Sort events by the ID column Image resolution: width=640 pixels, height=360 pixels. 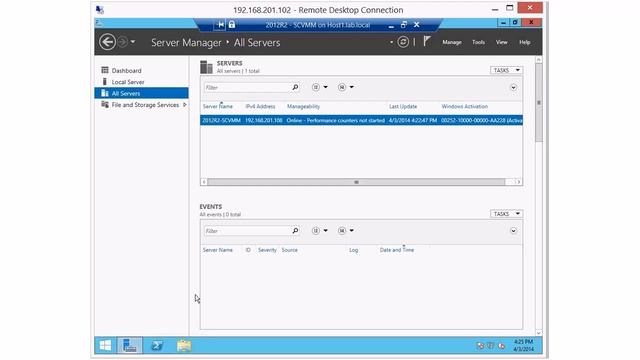pyautogui.click(x=248, y=250)
